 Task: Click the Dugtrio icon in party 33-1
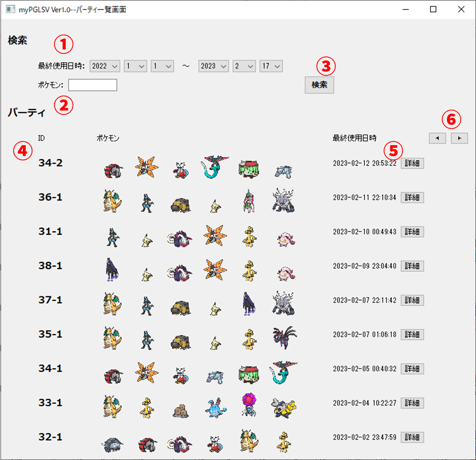point(181,411)
